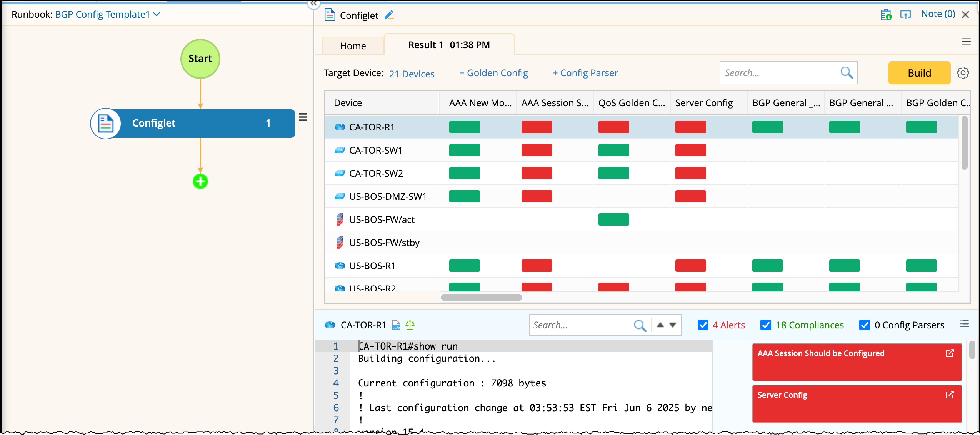Image resolution: width=980 pixels, height=435 pixels.
Task: Uncheck the 4 Alerts checkbox
Action: pyautogui.click(x=703, y=325)
